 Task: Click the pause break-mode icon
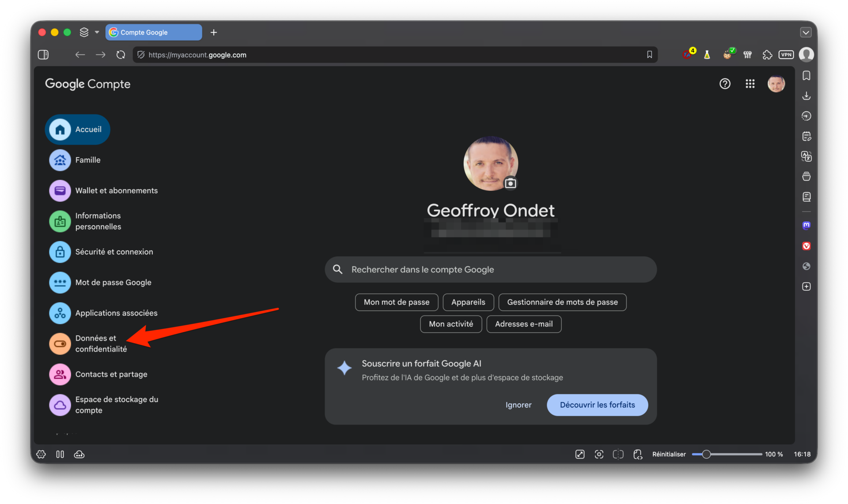[x=60, y=454]
